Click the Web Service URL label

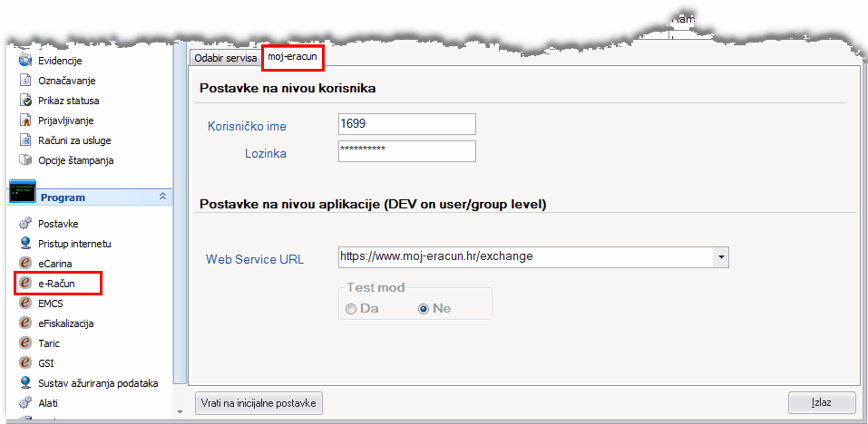coord(255,259)
